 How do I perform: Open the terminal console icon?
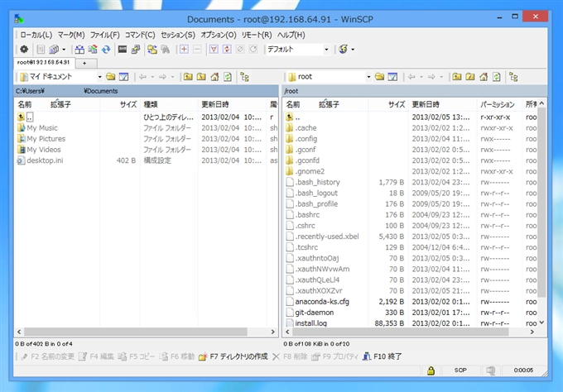tap(123, 49)
